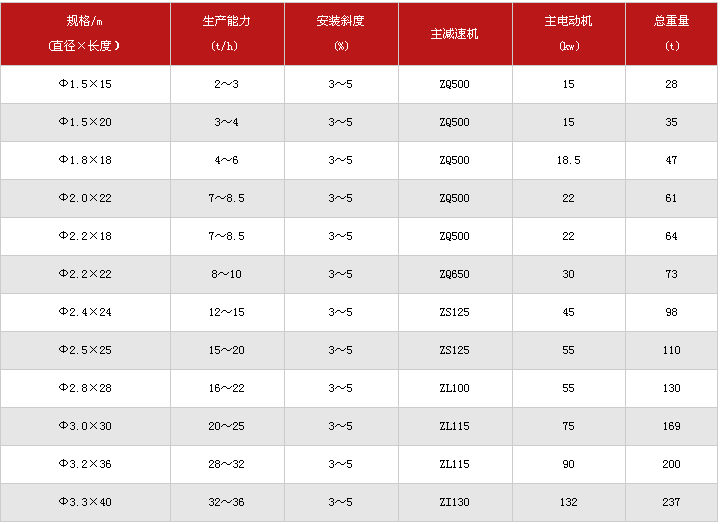
Task: Select the Φ2.0×22 specification cell
Action: point(85,199)
